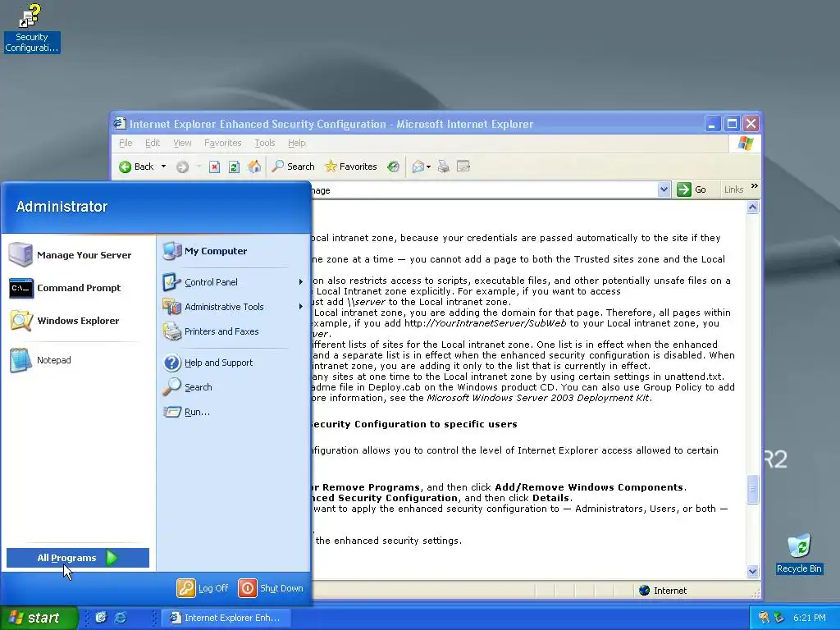Click the Stop loading icon in IE toolbar
Screen dimensions: 840x630
tap(214, 167)
